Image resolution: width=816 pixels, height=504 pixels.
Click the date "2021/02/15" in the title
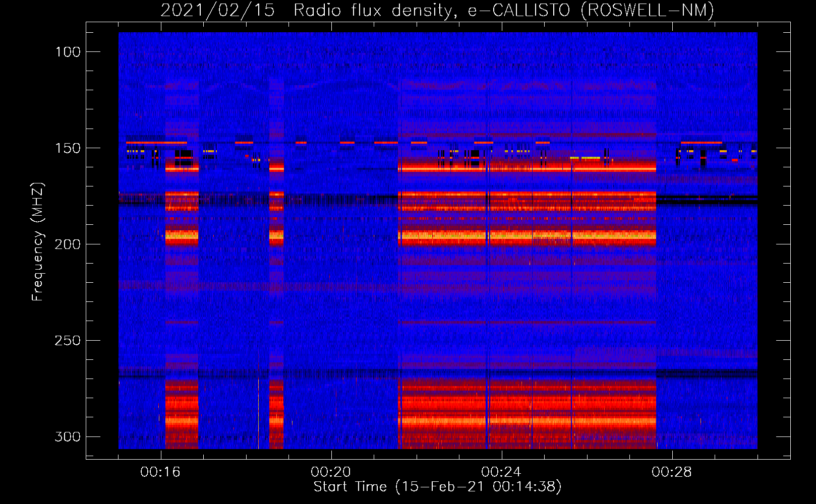point(217,10)
